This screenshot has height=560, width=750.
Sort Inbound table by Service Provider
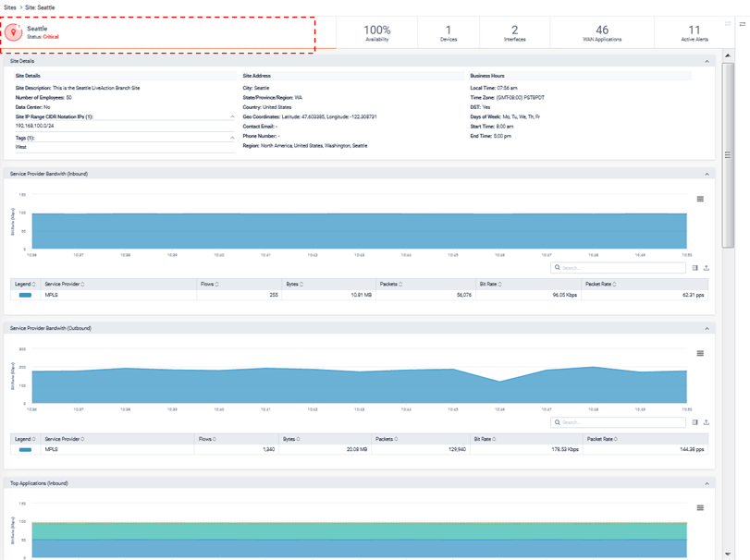(x=65, y=284)
